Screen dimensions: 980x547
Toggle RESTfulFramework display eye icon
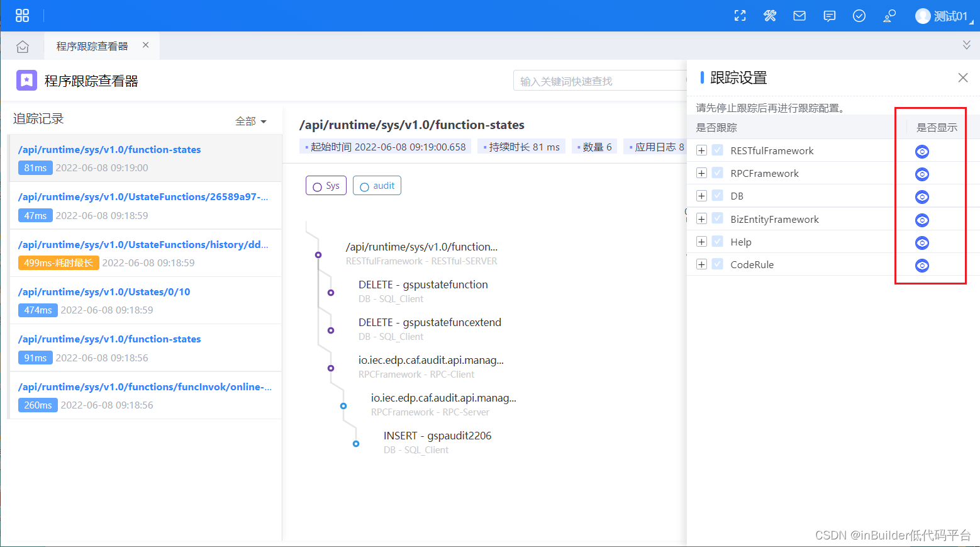(922, 152)
